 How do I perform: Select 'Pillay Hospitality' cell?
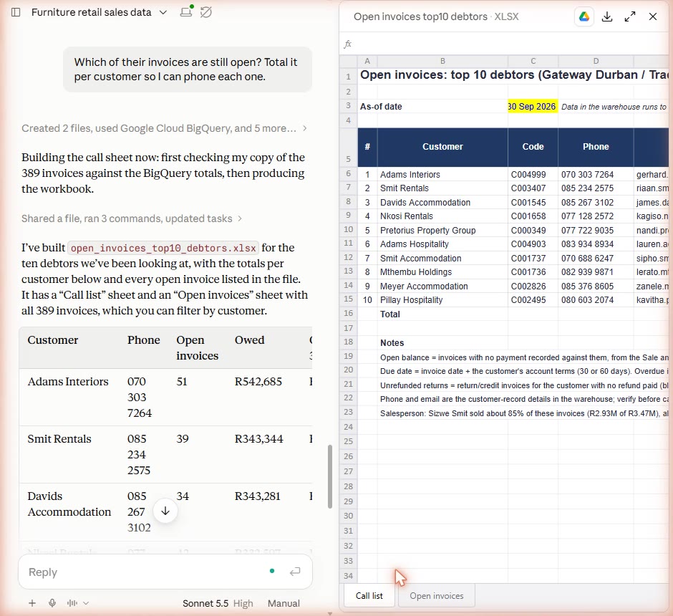pos(442,299)
